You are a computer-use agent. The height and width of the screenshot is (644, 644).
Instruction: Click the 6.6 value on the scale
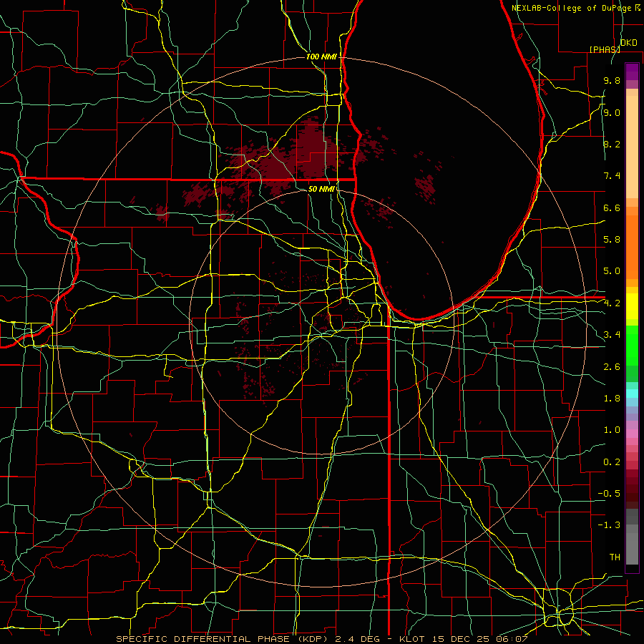pos(612,208)
